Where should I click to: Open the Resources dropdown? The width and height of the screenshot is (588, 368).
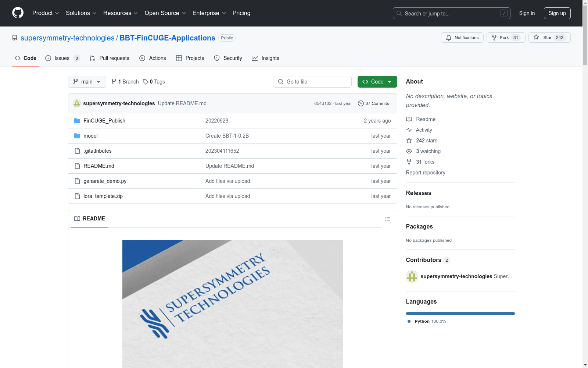coord(120,13)
